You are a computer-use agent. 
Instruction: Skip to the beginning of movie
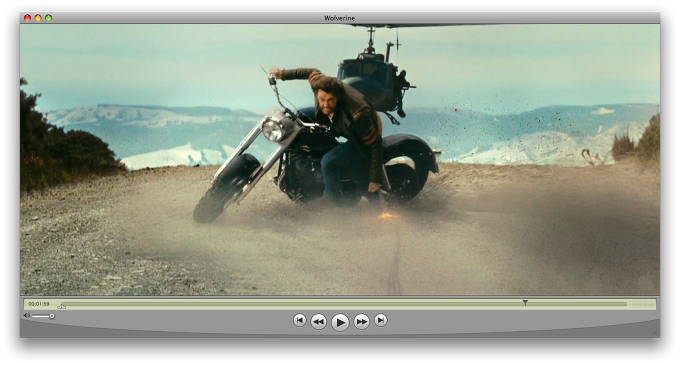pos(299,320)
